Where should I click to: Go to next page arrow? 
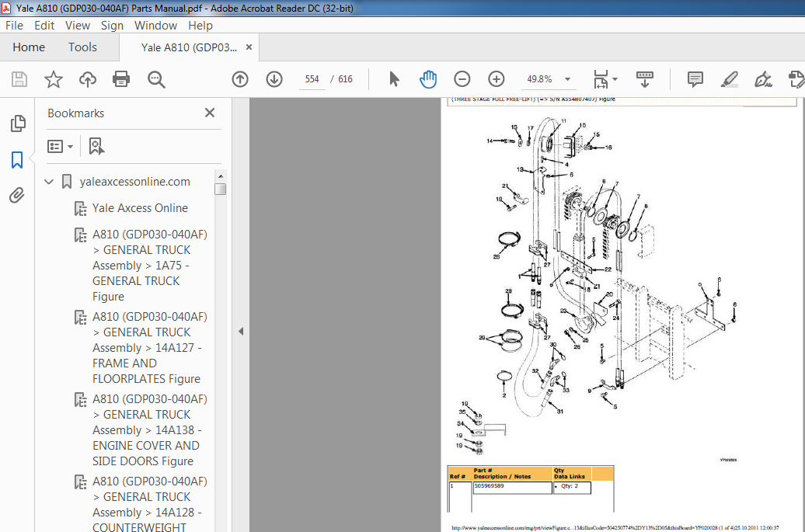(x=274, y=79)
